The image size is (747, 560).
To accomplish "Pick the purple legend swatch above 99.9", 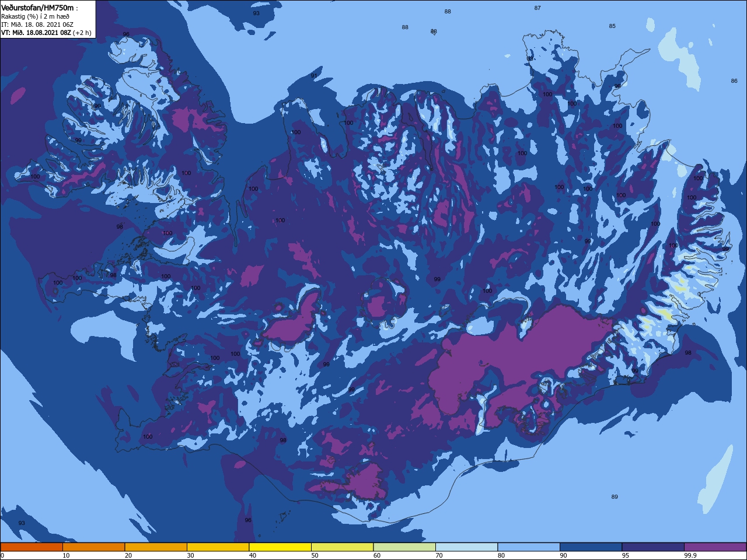I will (715, 547).
